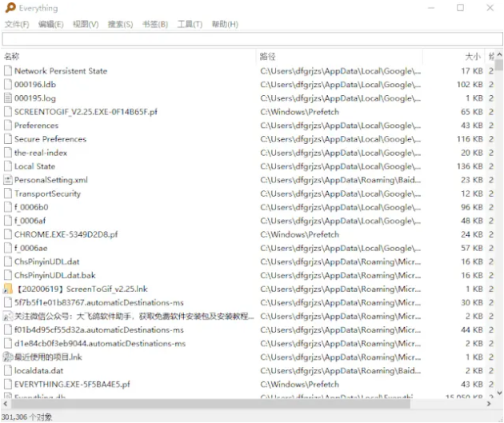Click shortcut icon of 关注微信公众号 entry
504x423 pixels.
(8, 317)
